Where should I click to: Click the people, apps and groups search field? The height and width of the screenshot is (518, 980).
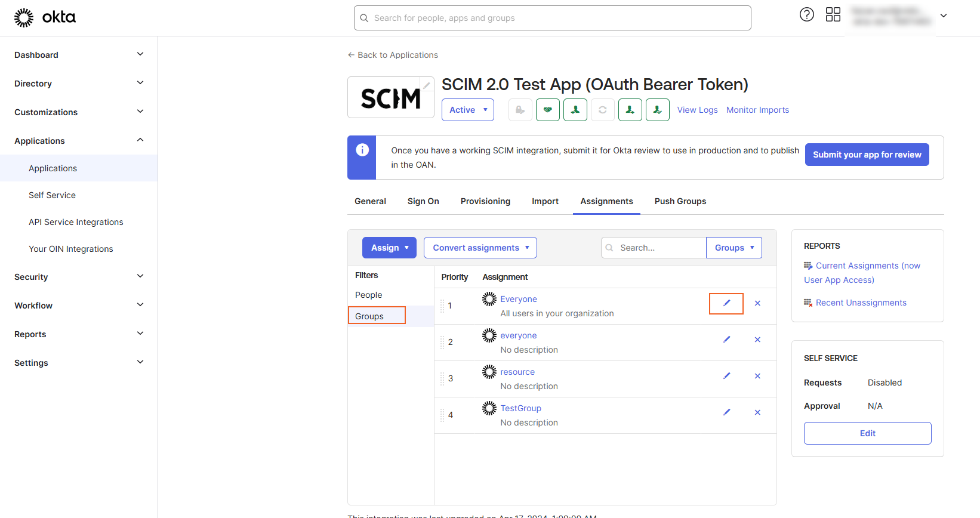coord(552,18)
